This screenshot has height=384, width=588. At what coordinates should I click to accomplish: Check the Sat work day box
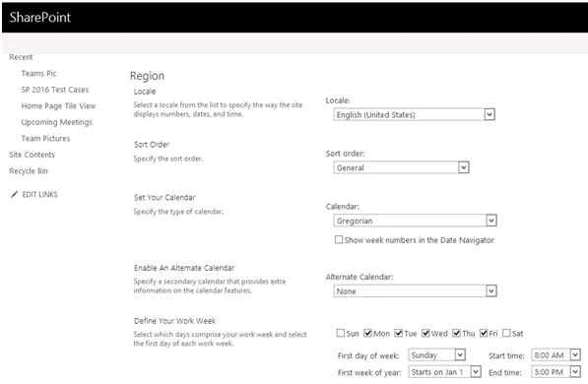coord(506,333)
